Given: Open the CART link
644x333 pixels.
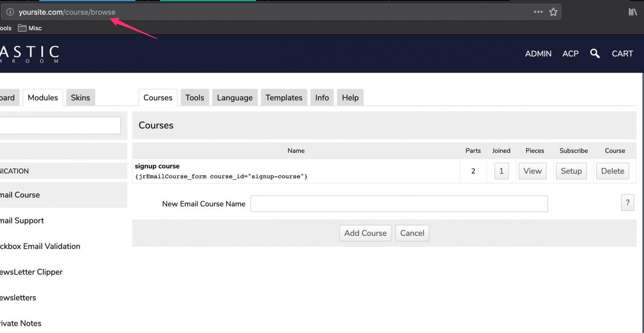Looking at the screenshot, I should pos(622,54).
